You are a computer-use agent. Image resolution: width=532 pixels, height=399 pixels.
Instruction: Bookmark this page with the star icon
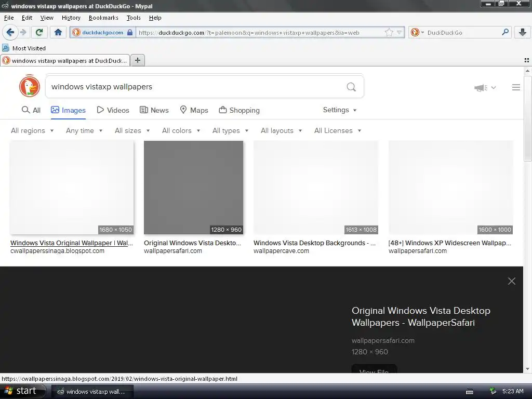(389, 33)
